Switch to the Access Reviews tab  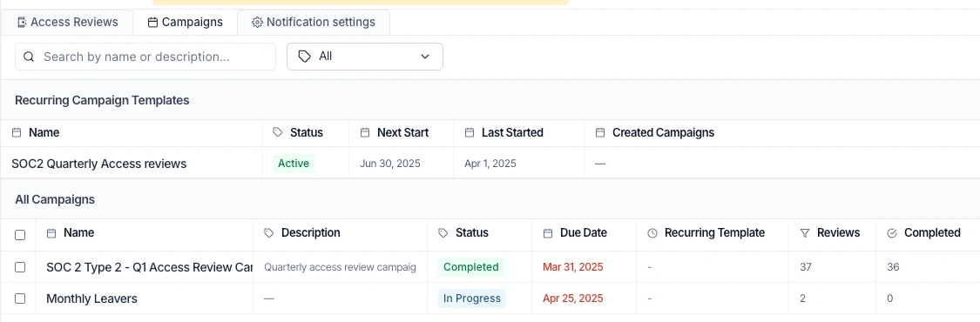pyautogui.click(x=67, y=23)
